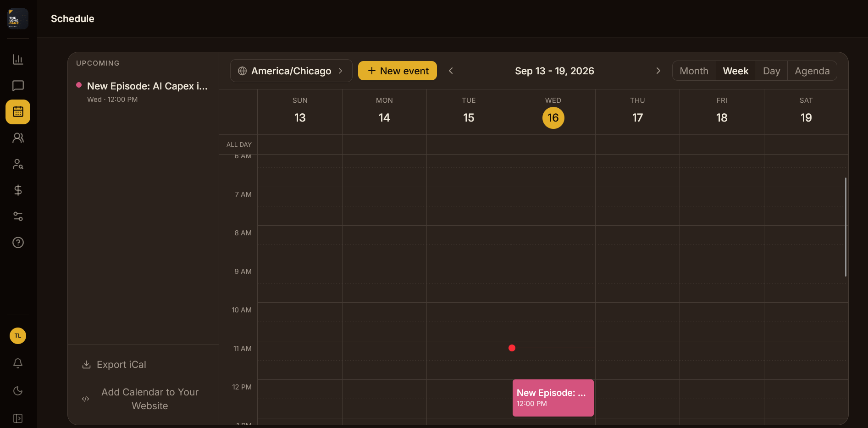
Task: Create a New event
Action: tap(398, 71)
